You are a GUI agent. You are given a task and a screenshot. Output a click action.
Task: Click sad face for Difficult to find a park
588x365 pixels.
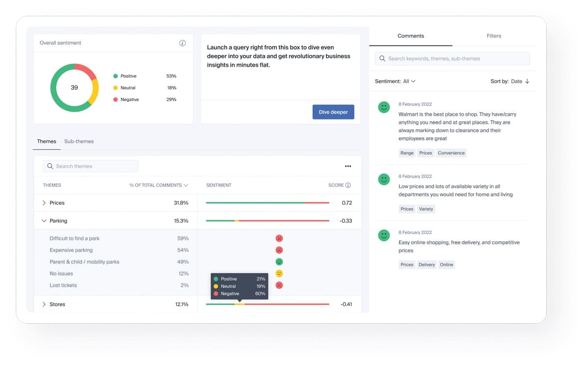[279, 239]
